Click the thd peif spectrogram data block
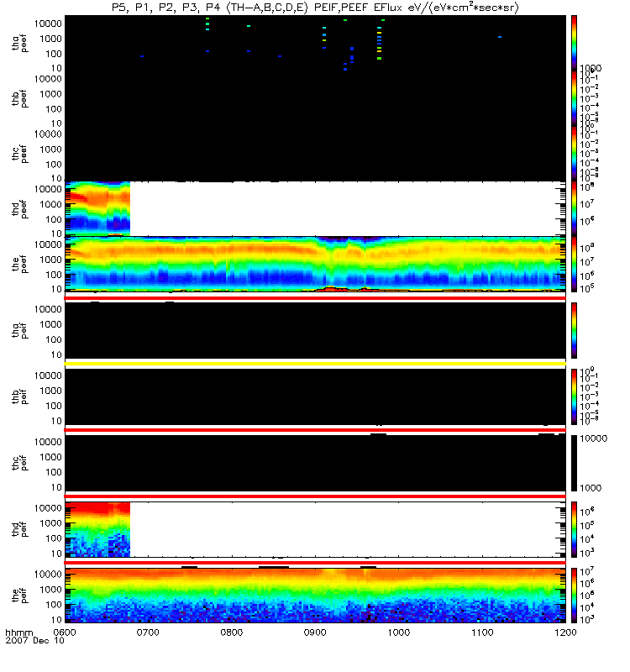The width and height of the screenshot is (630, 672). (97, 530)
